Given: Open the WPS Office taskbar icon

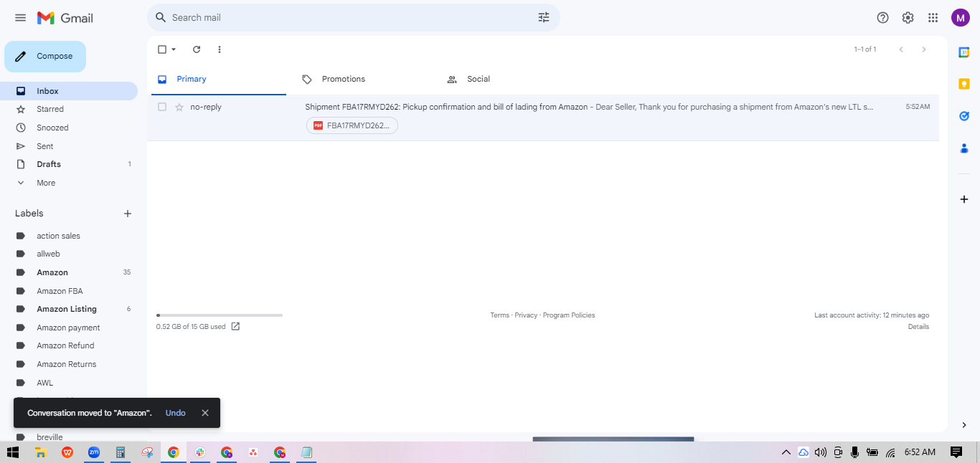Looking at the screenshot, I should coord(67,452).
